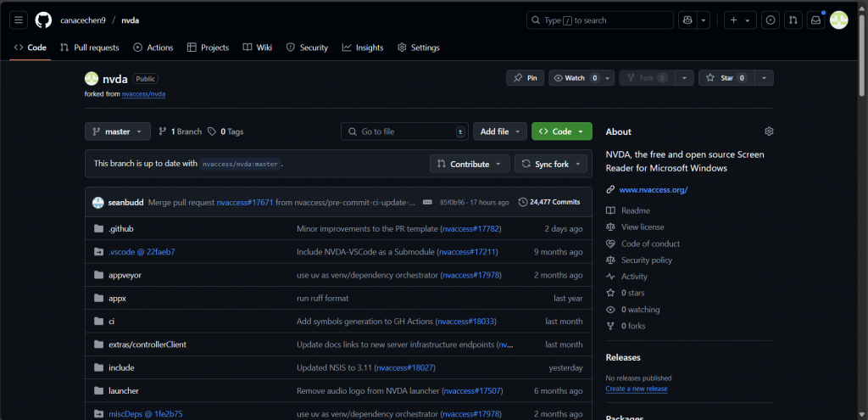Viewport: 868px width, 420px height.
Task: Open the Sync fork dropdown
Action: 551,164
